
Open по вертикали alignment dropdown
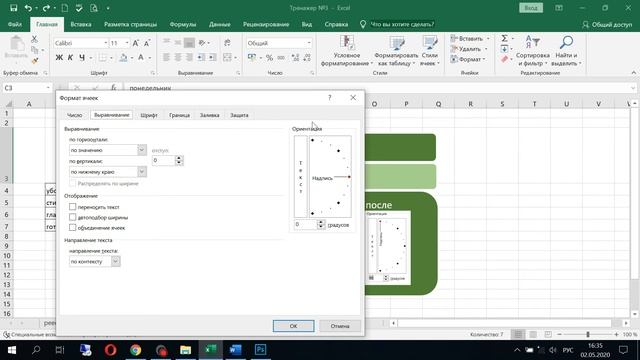point(142,172)
